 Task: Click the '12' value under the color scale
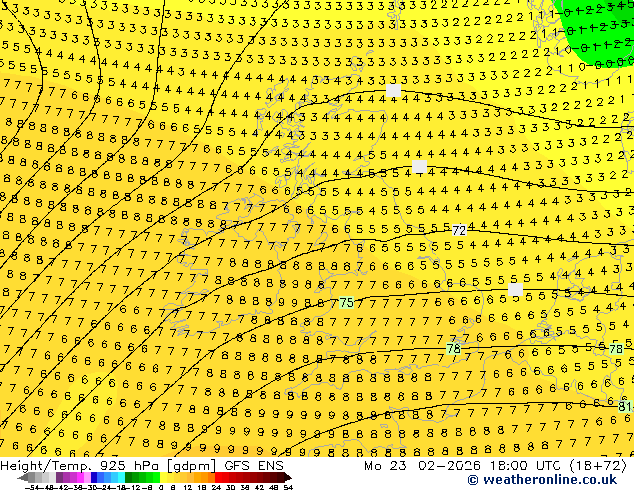[188, 487]
